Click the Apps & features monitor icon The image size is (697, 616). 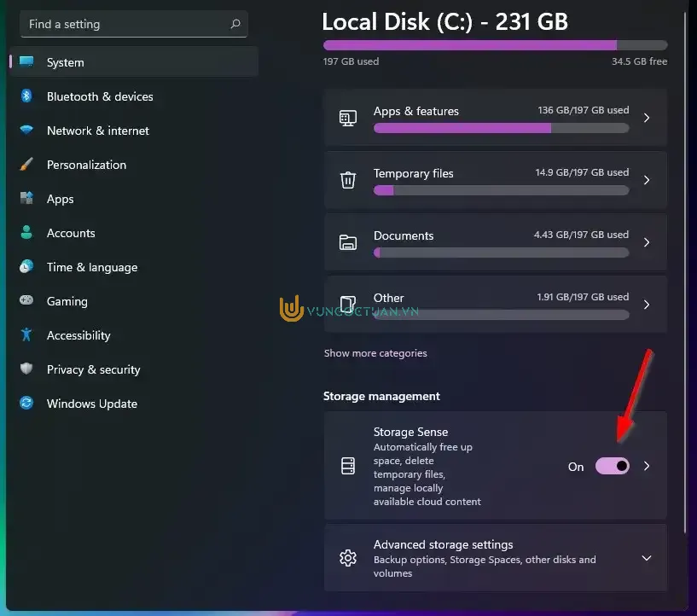click(x=347, y=119)
